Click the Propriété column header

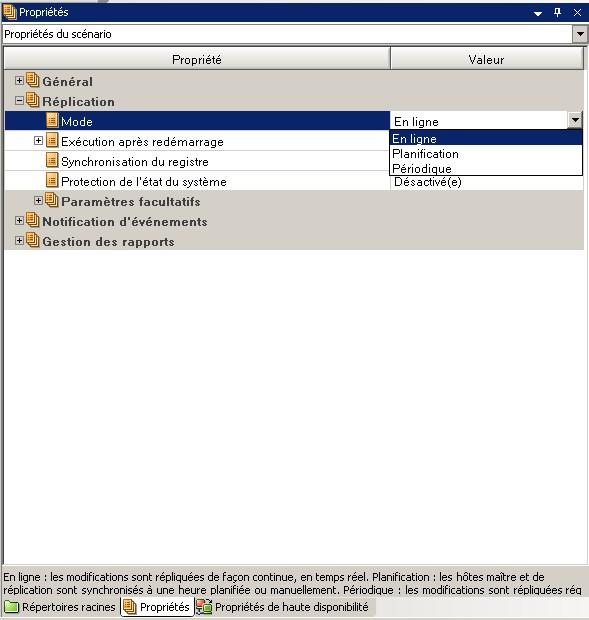coord(197,59)
